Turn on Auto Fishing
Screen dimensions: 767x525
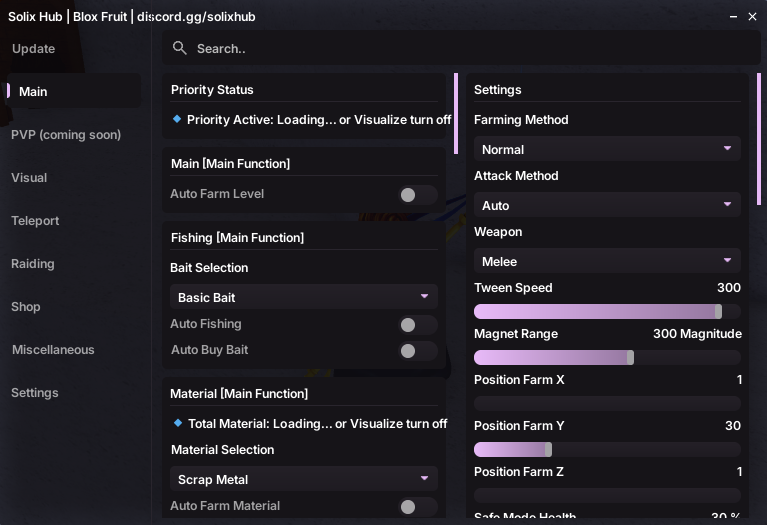[x=418, y=324]
